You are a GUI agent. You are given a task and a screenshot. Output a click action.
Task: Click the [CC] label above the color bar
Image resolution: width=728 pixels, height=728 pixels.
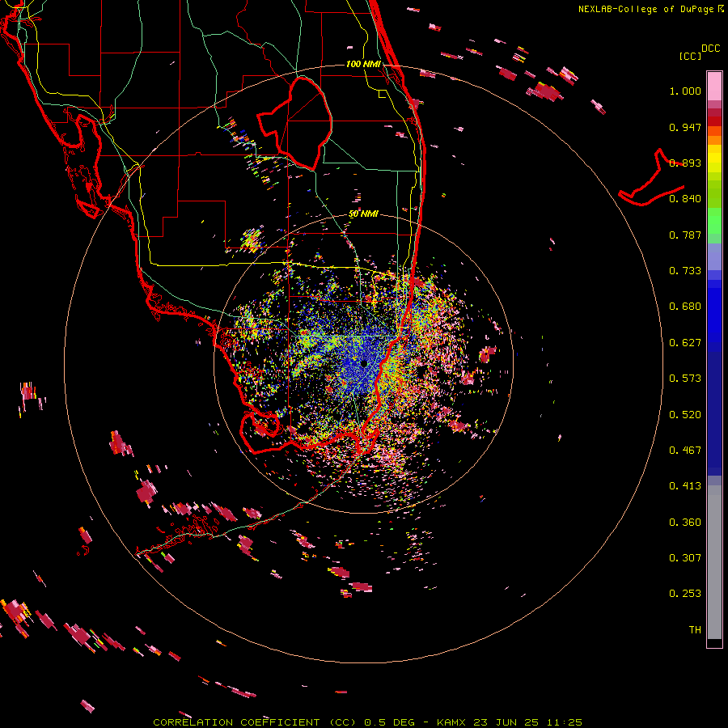click(x=691, y=56)
